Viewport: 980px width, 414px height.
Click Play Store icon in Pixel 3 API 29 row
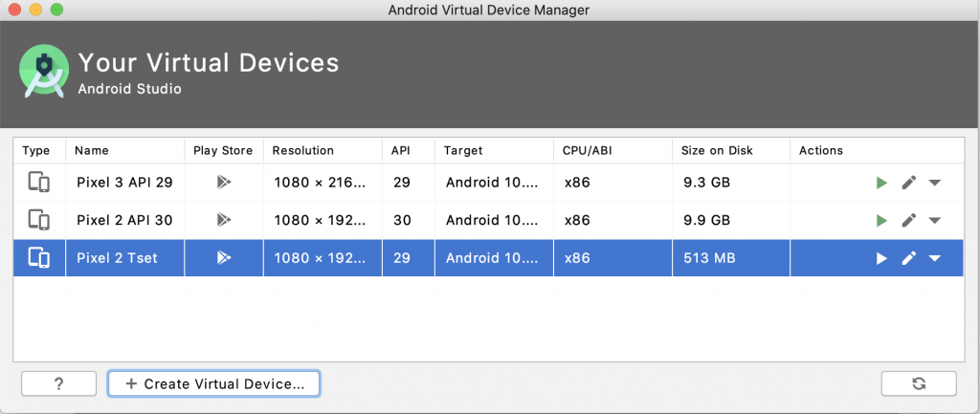[223, 183]
